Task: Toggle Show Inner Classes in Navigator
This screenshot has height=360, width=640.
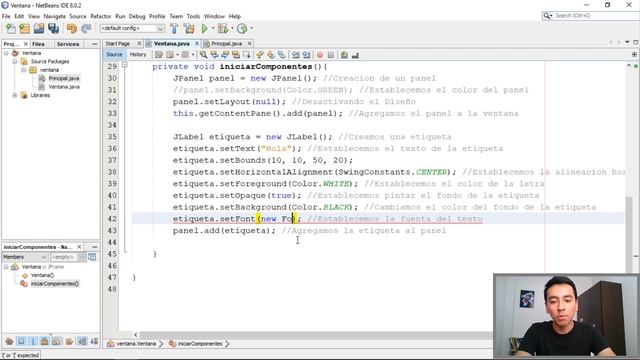Action: coord(56,341)
